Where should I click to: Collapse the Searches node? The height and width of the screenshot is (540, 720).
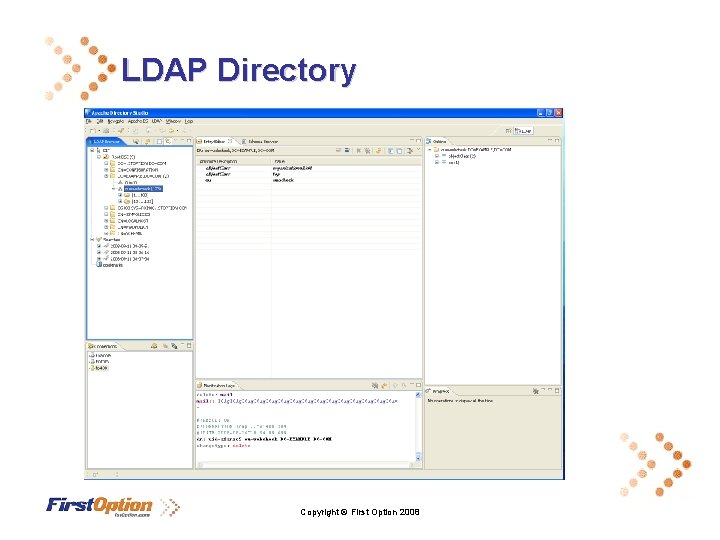tap(92, 239)
